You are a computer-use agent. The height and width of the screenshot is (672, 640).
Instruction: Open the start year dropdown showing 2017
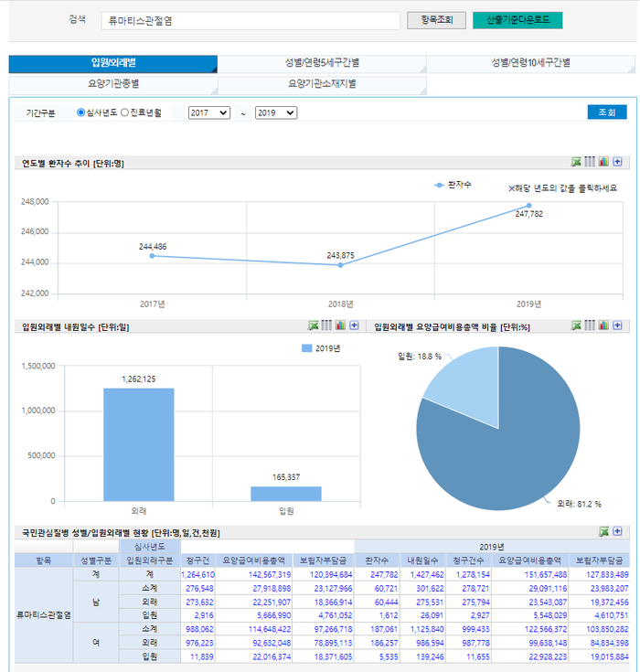[208, 112]
